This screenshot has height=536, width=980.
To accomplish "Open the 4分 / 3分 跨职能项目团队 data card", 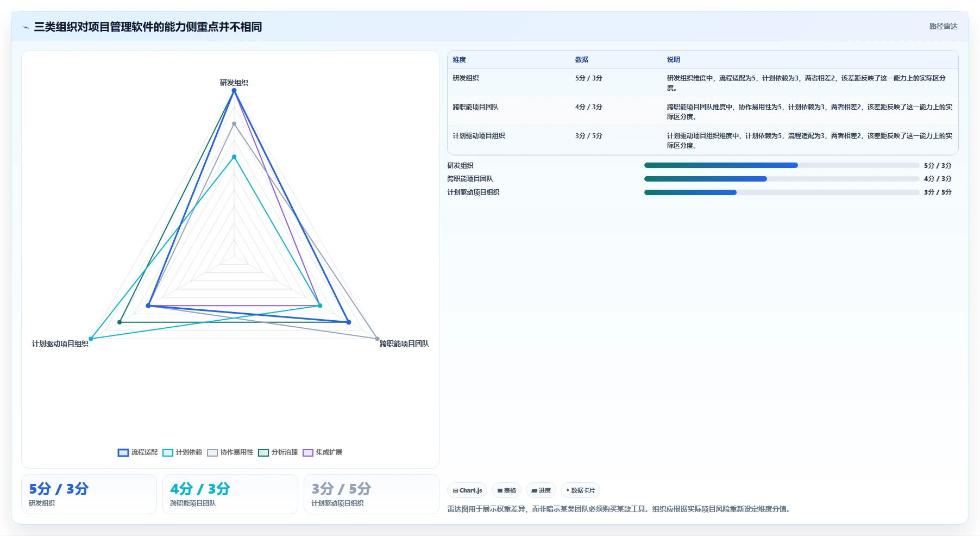I will [230, 494].
